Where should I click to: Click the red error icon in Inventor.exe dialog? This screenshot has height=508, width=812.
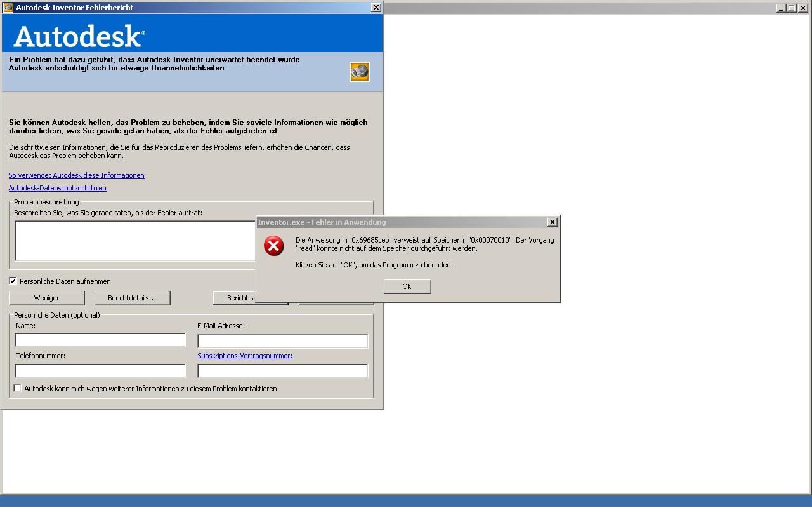[274, 246]
